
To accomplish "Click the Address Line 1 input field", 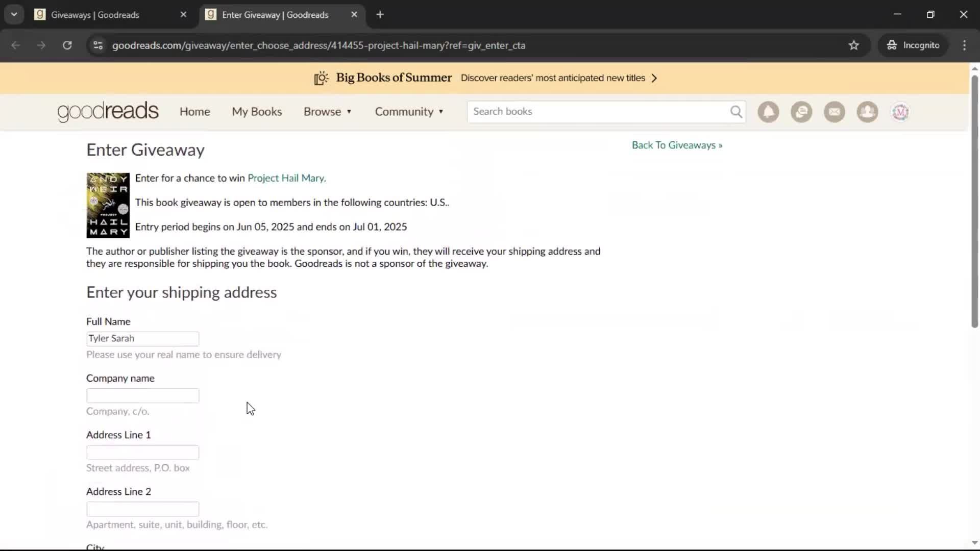I will (x=142, y=452).
